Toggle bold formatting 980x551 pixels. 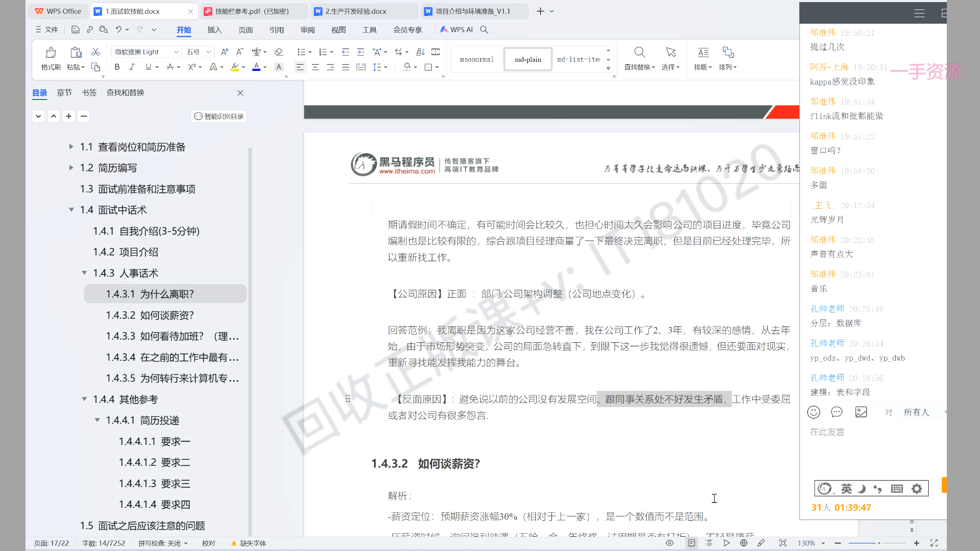[117, 67]
